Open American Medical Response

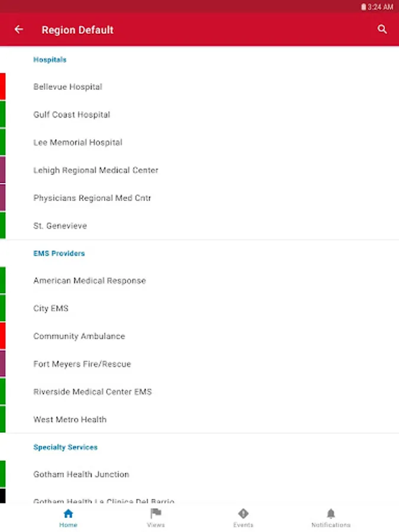point(200,281)
